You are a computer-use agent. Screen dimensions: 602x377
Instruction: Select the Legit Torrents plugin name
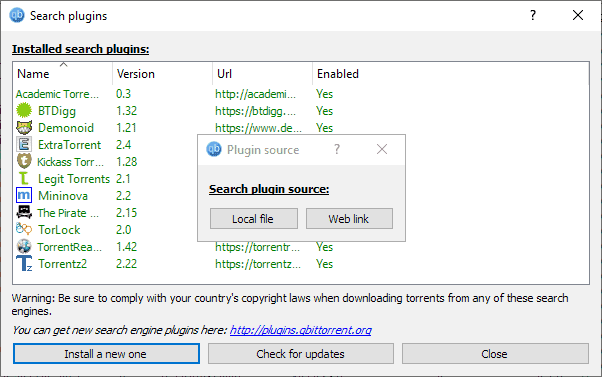74,179
